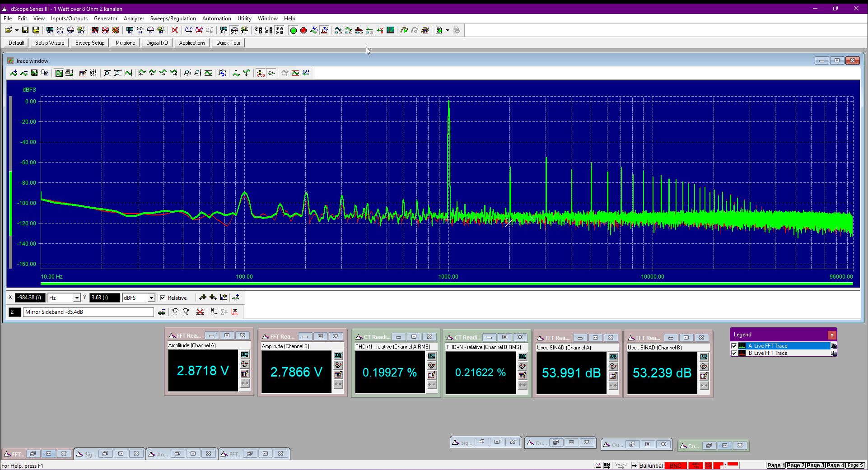Toggle visibility of A Live FFT Trace
This screenshot has width=868, height=470.
[734, 346]
